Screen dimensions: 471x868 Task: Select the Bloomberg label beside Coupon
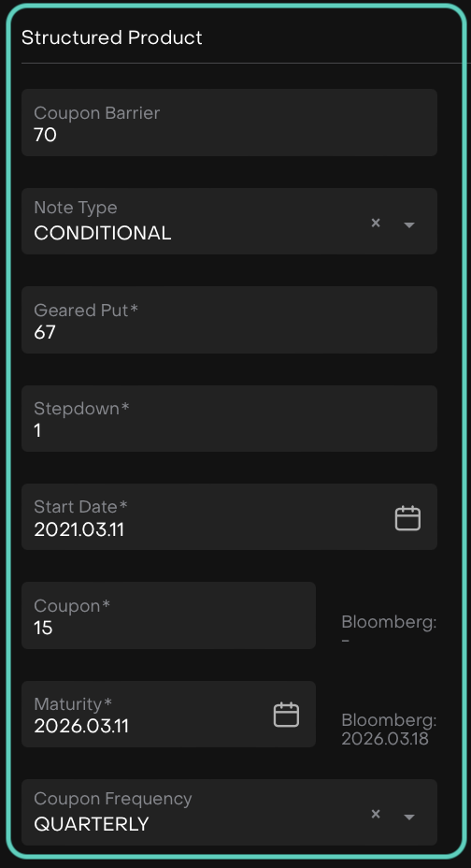click(389, 622)
